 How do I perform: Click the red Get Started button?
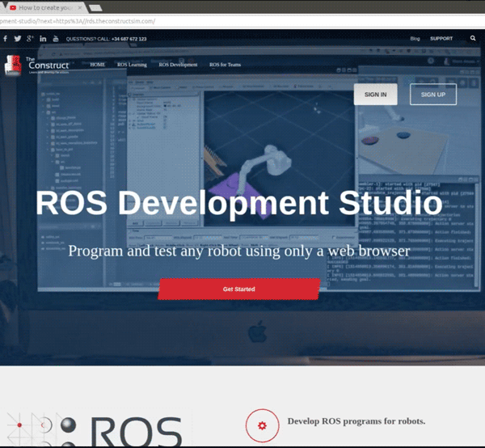(x=239, y=289)
